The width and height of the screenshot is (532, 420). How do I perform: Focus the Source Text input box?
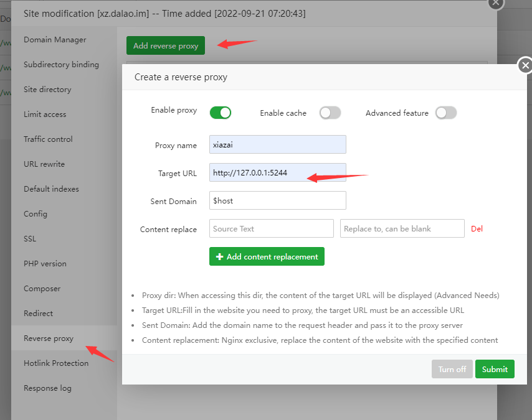[x=271, y=229]
